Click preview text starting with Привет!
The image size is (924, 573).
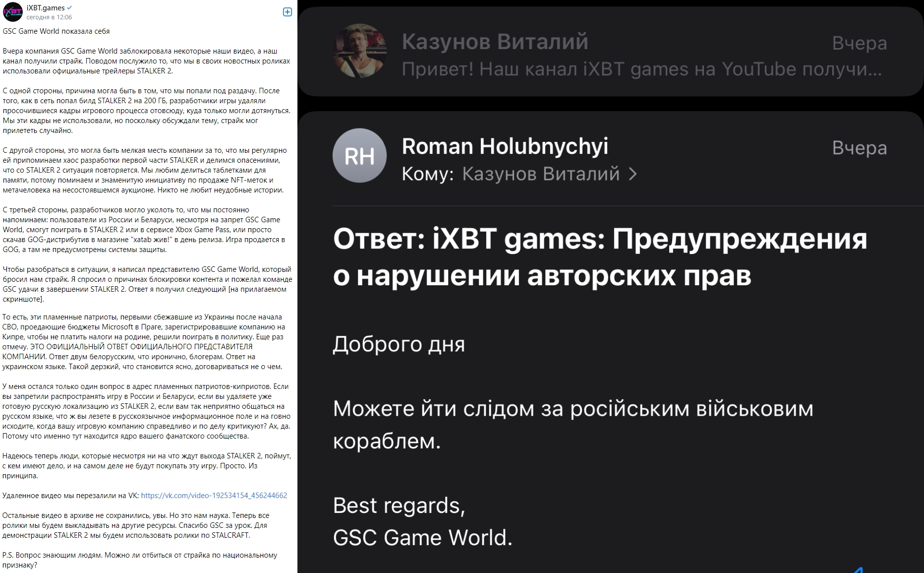click(x=641, y=69)
